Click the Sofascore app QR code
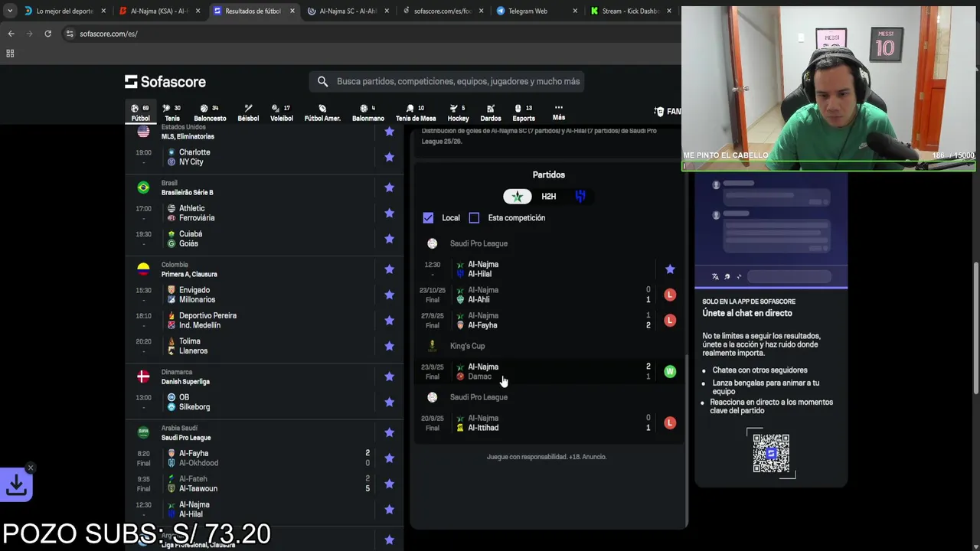Screen dimensions: 980x551 click(771, 453)
